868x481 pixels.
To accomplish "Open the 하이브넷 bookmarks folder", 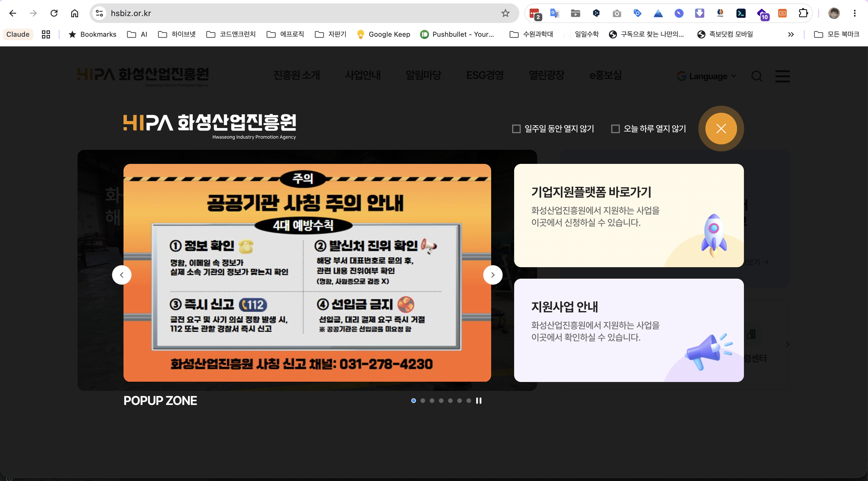I will [177, 34].
